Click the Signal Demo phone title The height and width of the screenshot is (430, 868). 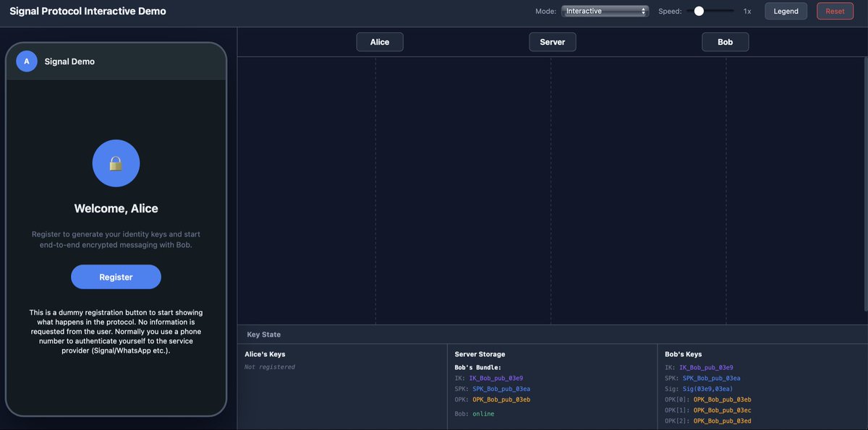click(x=69, y=61)
